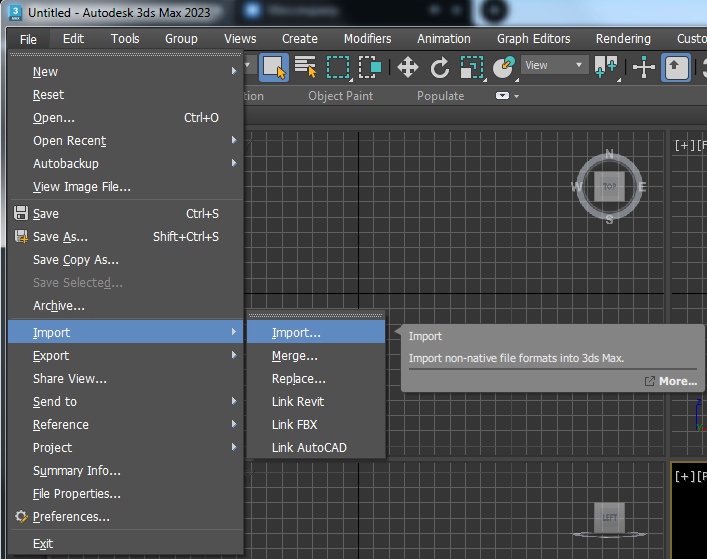Click the Select by Name icon

[x=305, y=67]
